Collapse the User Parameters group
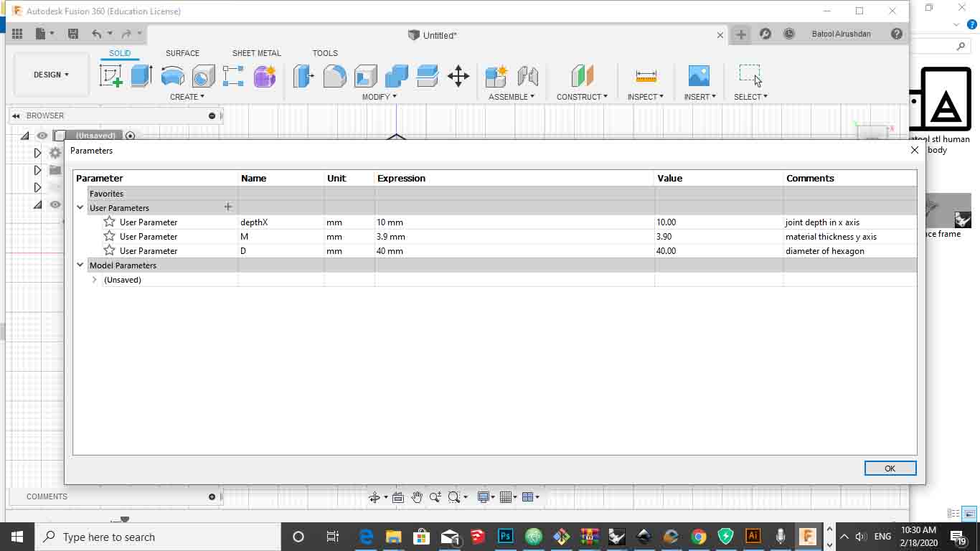 click(x=80, y=207)
